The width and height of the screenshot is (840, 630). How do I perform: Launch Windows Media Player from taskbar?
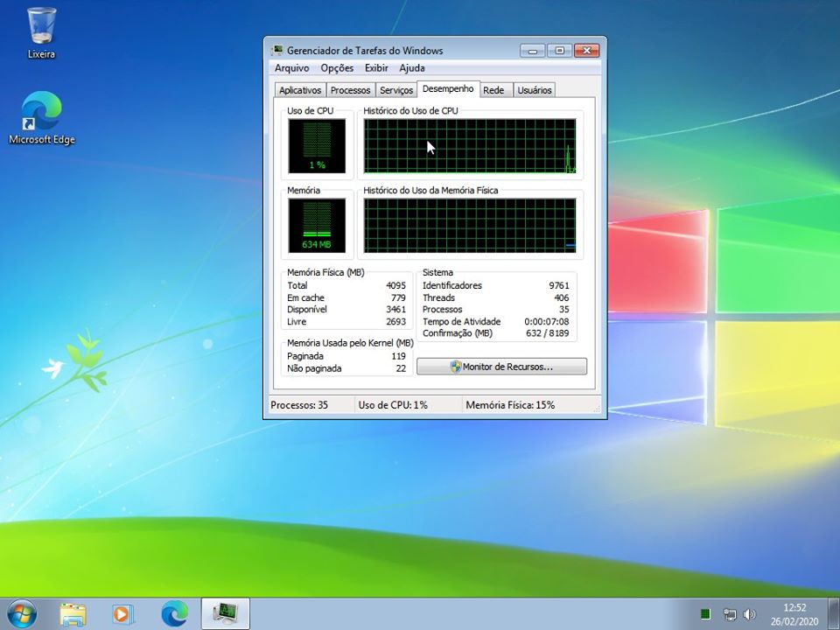pos(122,614)
